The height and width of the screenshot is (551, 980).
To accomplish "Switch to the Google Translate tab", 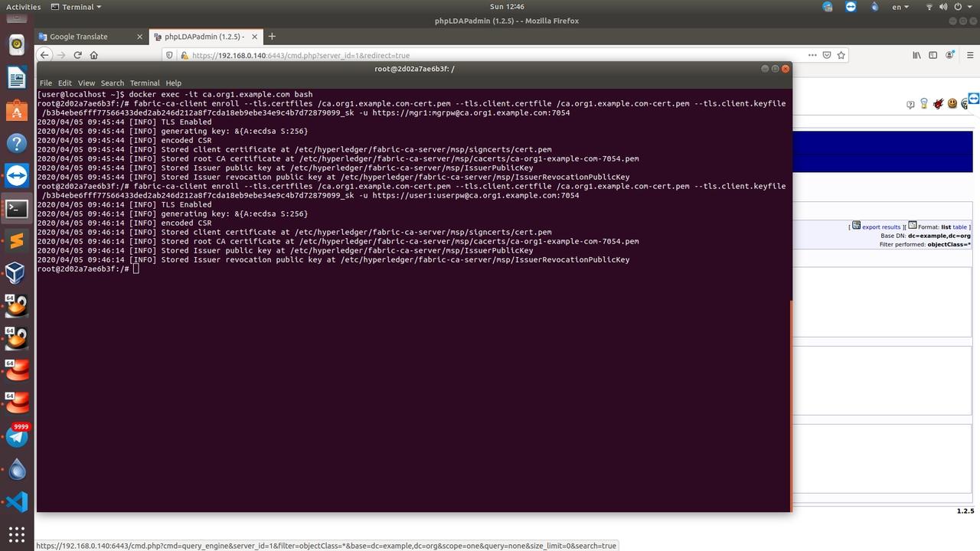I will pos(90,36).
